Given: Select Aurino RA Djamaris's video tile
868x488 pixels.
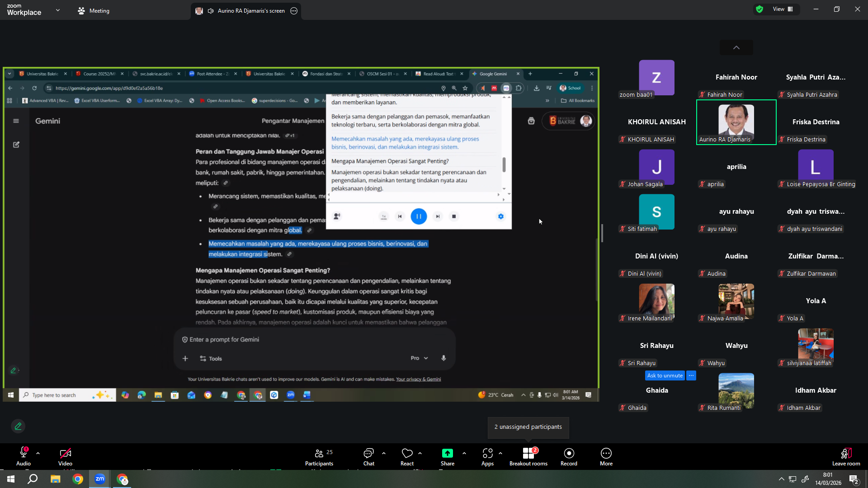Looking at the screenshot, I should pyautogui.click(x=736, y=122).
